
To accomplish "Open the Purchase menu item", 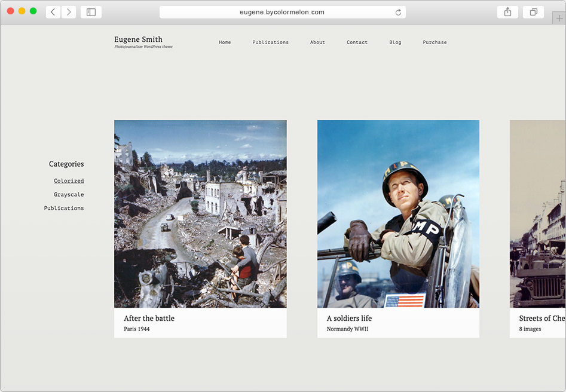I will 435,42.
